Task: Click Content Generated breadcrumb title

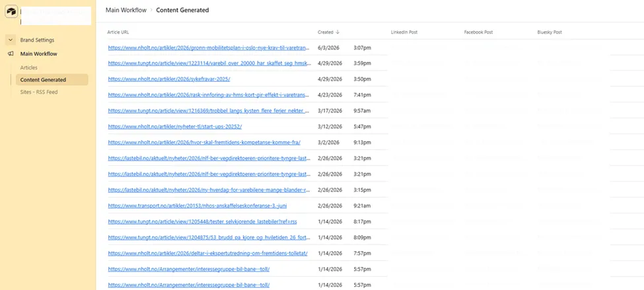Action: [182, 11]
